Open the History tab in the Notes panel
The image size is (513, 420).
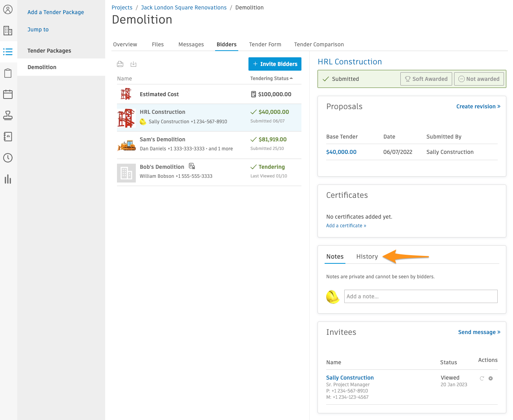(367, 256)
